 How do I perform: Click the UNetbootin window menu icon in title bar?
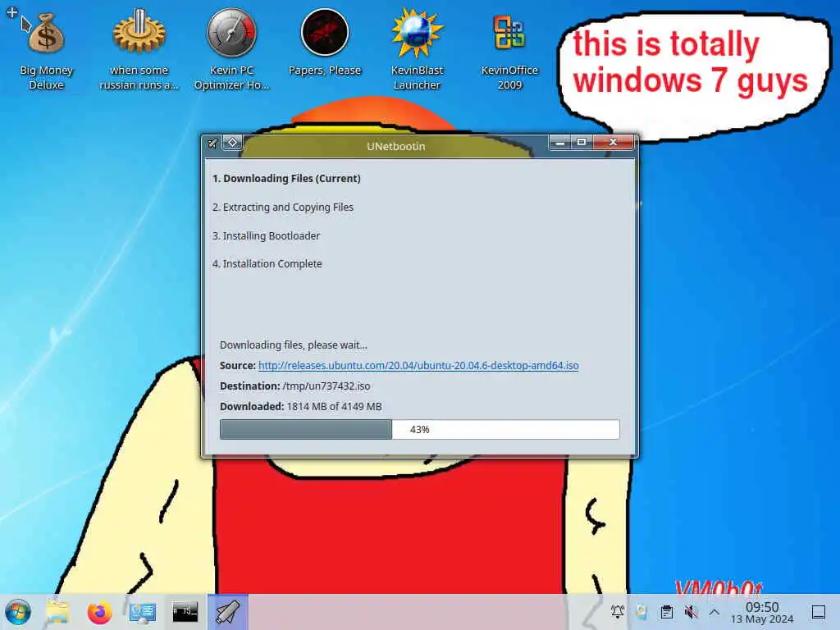tap(212, 143)
